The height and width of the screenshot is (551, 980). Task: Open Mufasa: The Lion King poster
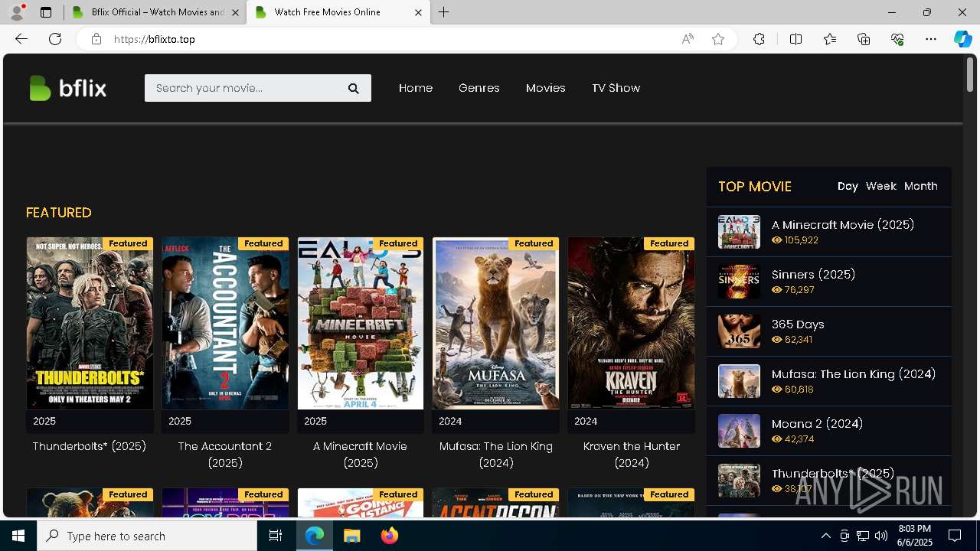[495, 323]
